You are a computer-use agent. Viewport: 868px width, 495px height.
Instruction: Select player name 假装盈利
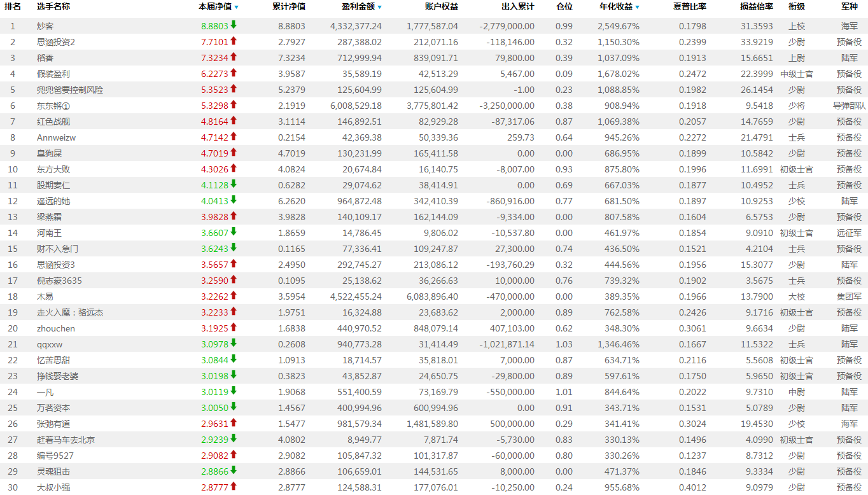click(53, 74)
